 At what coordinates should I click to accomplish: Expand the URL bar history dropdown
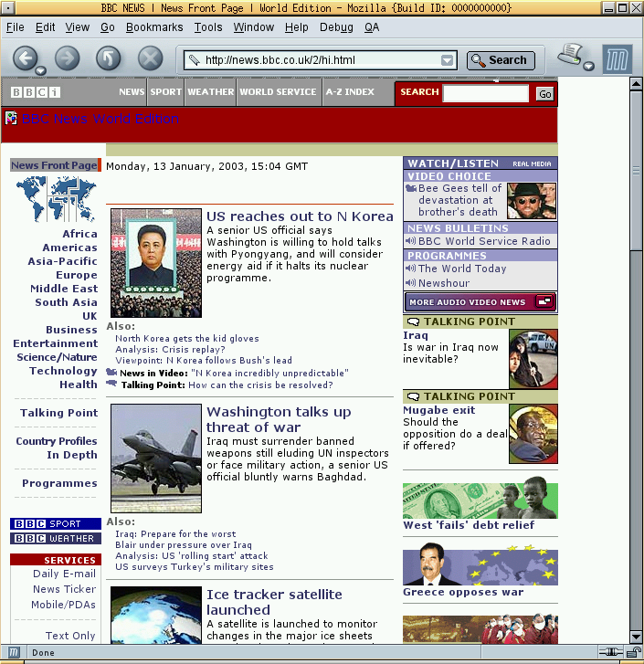tap(447, 61)
